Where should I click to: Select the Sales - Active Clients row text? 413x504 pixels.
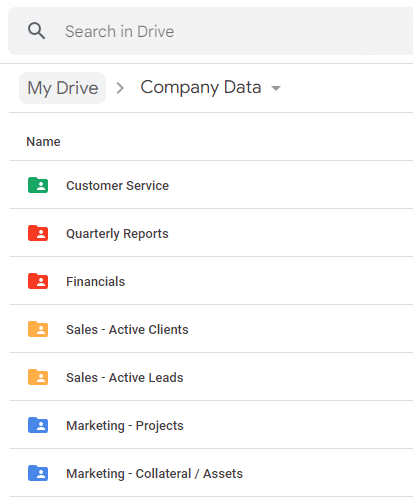pyautogui.click(x=127, y=330)
